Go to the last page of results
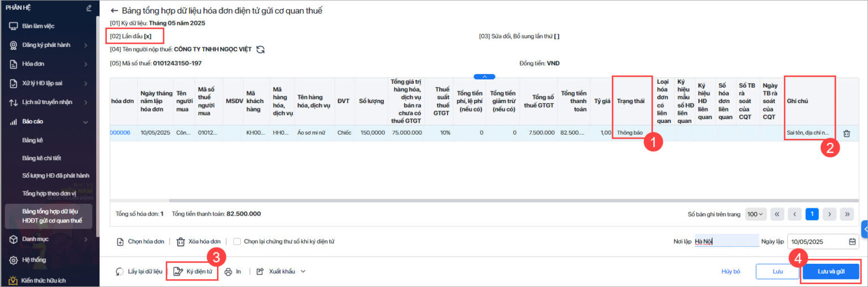The image size is (868, 287). [847, 214]
